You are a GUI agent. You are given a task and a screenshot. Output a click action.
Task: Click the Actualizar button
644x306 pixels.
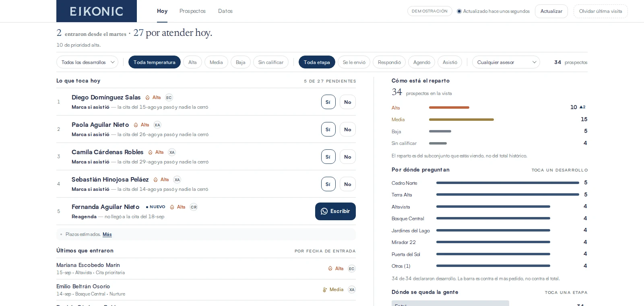click(551, 11)
